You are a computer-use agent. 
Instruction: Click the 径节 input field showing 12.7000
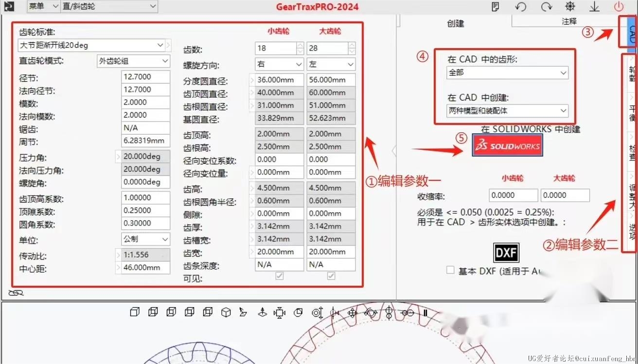click(x=145, y=77)
